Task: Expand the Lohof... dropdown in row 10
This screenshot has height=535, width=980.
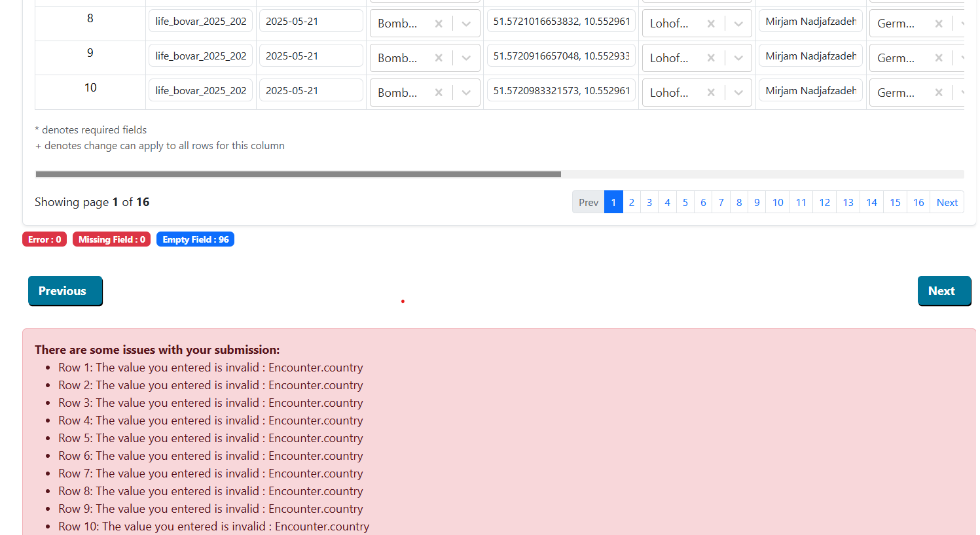Action: pos(738,93)
